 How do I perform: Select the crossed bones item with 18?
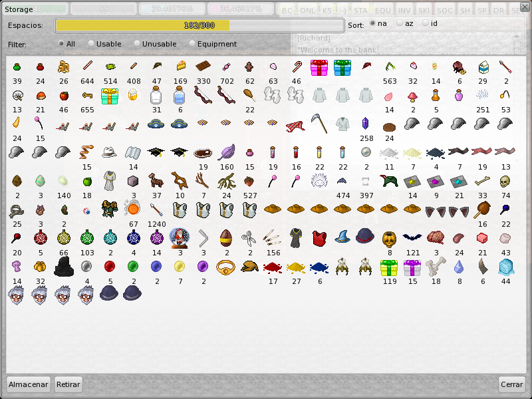tap(436, 267)
